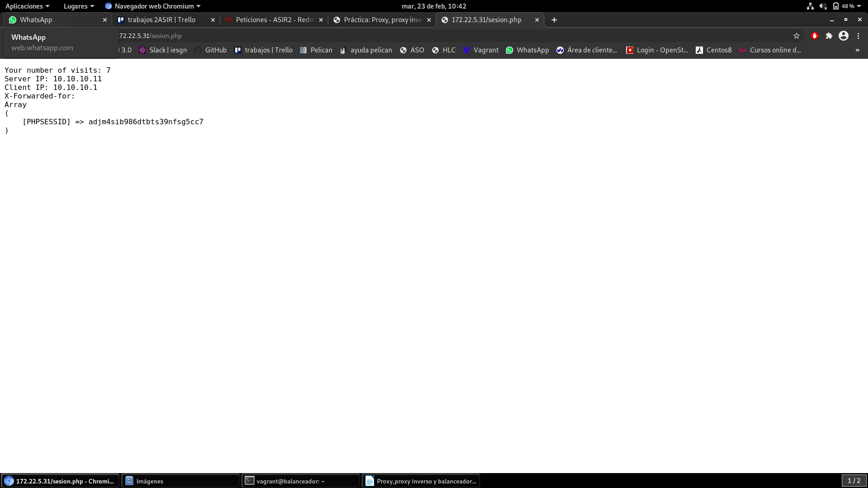
Task: Show hidden bookmarks via double-chevron
Action: pos(858,50)
